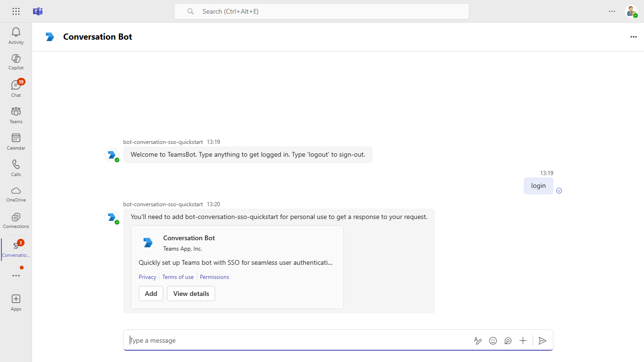Image resolution: width=644 pixels, height=362 pixels.
Task: Open the emoji picker in compose box
Action: (493, 341)
